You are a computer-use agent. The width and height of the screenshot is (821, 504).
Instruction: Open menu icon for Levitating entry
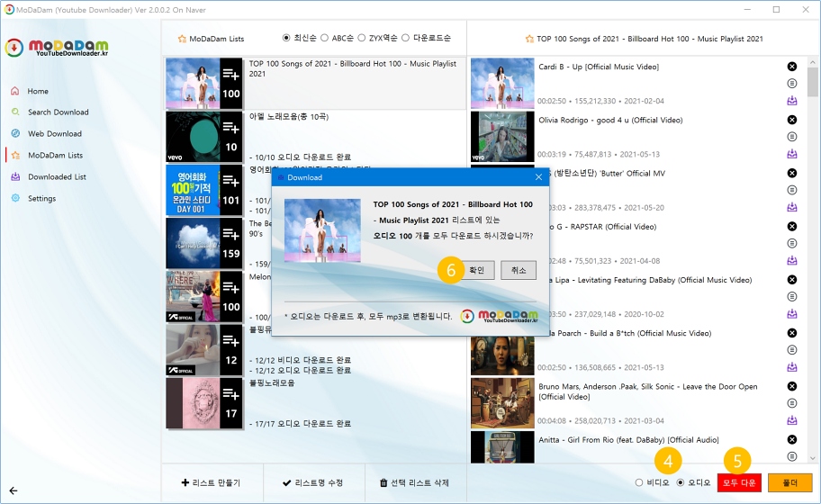pyautogui.click(x=792, y=297)
